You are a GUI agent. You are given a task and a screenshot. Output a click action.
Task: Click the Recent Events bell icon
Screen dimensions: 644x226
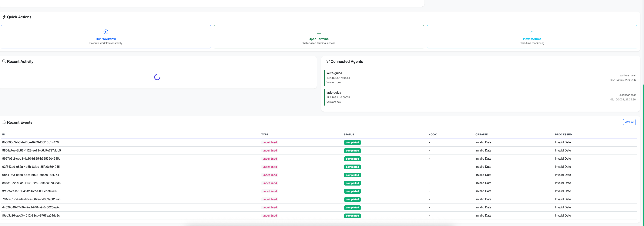click(4, 122)
